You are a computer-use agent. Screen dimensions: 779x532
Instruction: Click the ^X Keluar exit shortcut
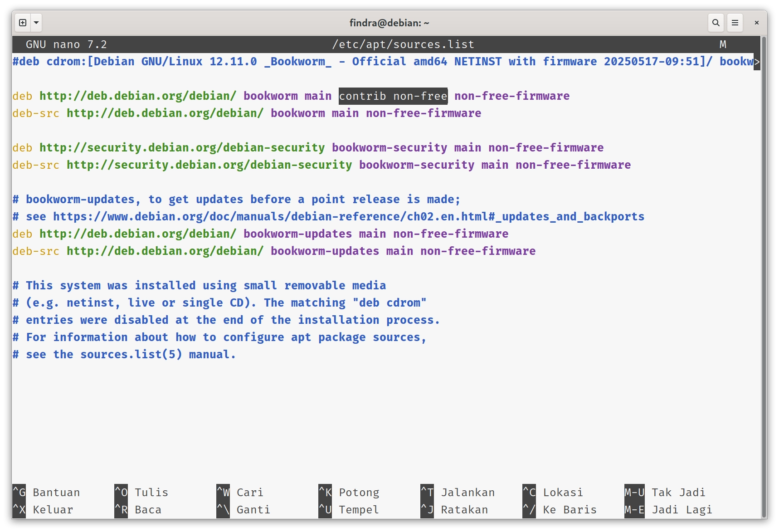(43, 510)
